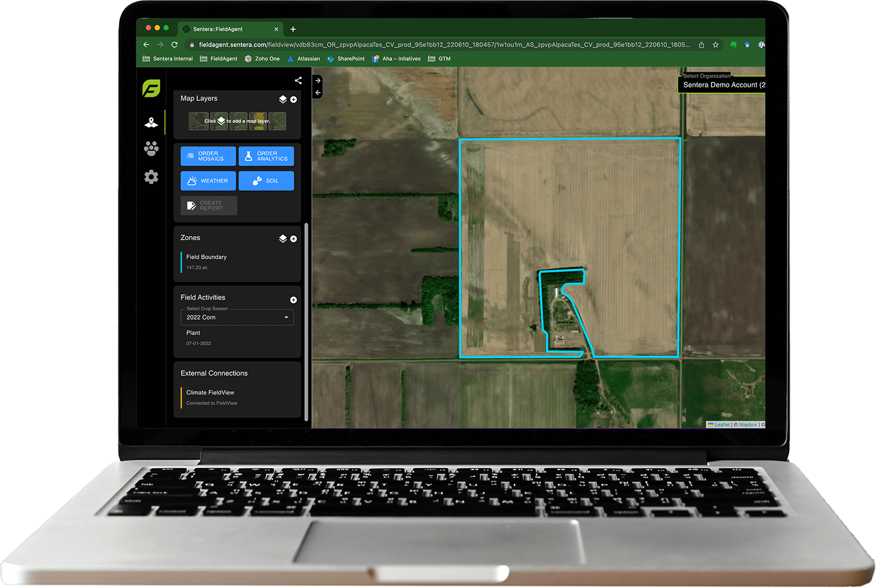
Task: Click the Leaflet attribution link
Action: click(x=722, y=425)
